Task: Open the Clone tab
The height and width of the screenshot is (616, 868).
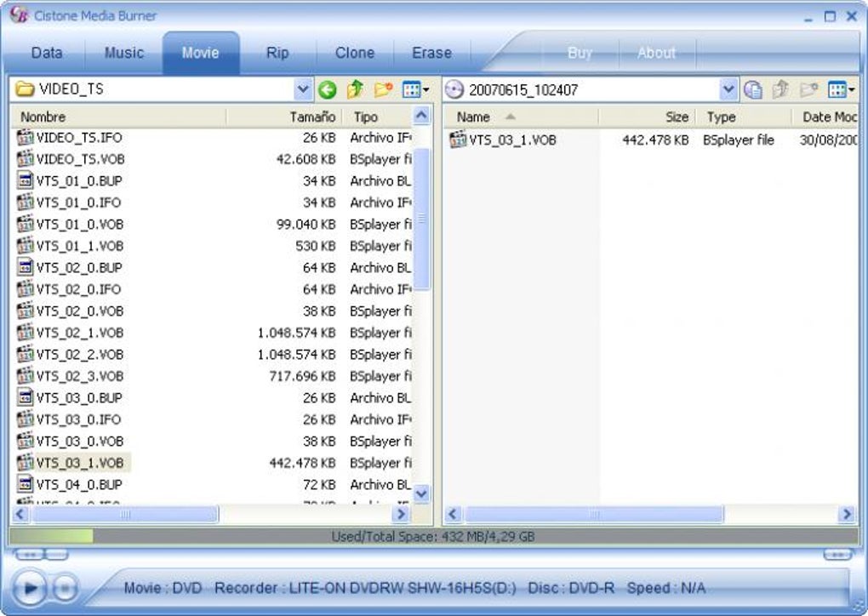Action: click(354, 53)
